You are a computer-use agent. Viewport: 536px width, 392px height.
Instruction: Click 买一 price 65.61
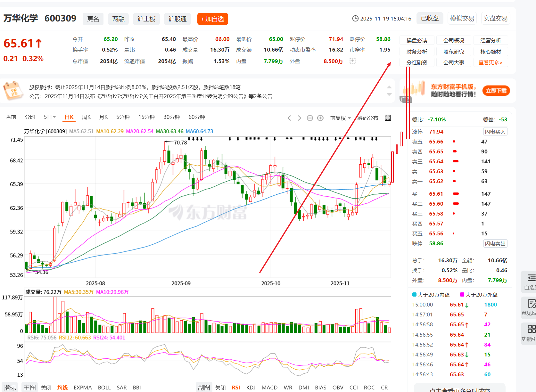coord(436,194)
